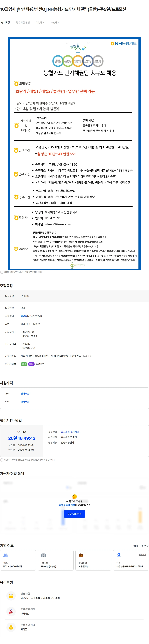Click the 위치 map pin icon
This screenshot has width=149, height=644.
(119, 555)
